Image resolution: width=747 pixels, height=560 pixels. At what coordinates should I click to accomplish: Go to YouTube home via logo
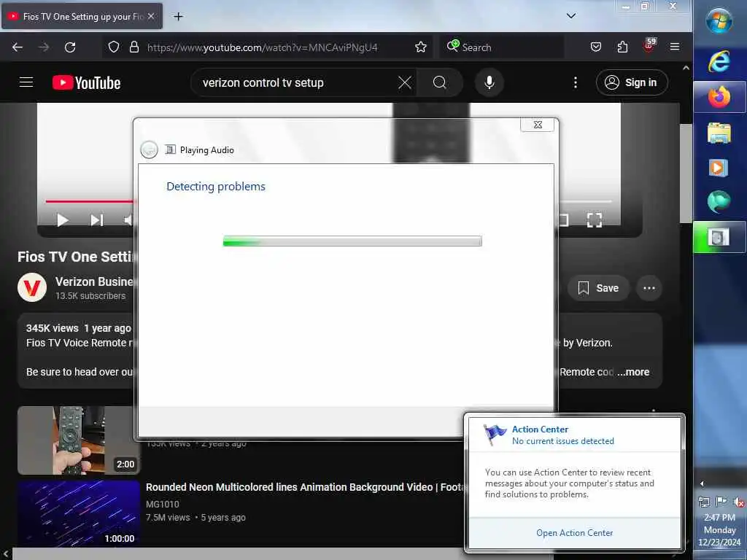86,83
